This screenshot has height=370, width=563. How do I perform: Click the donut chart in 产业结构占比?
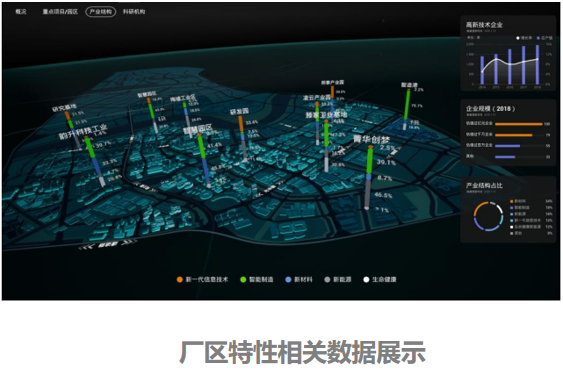(x=488, y=216)
